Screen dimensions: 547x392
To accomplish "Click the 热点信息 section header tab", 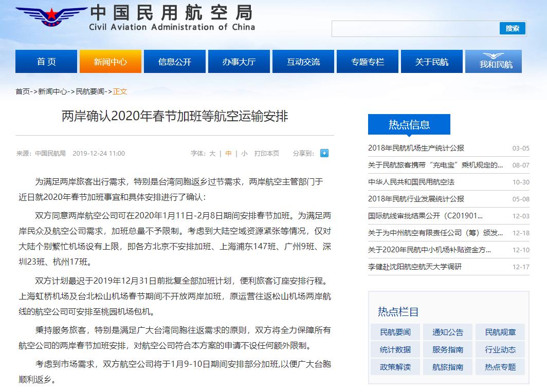I will (x=409, y=125).
